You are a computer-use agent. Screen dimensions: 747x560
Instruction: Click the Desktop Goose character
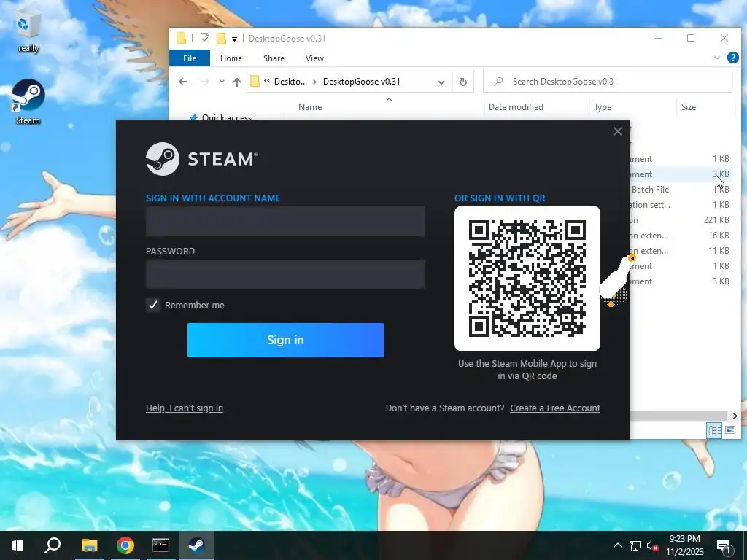[616, 281]
